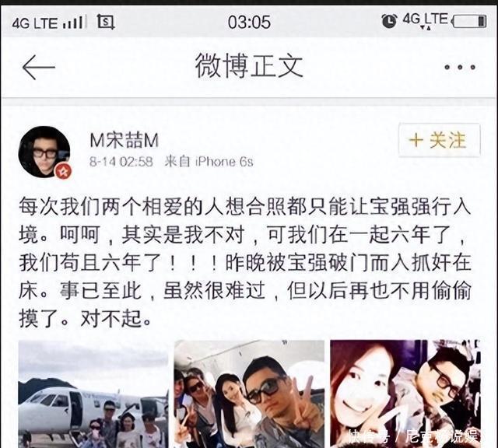This screenshot has width=498, height=448.
Task: Open the peace-sign selfie inside plane thumbnail
Action: 249,394
